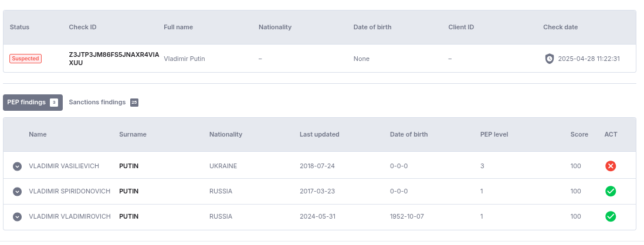The width and height of the screenshot is (644, 245).
Task: Click the Sanctions findings count badge
Action: coord(134,103)
